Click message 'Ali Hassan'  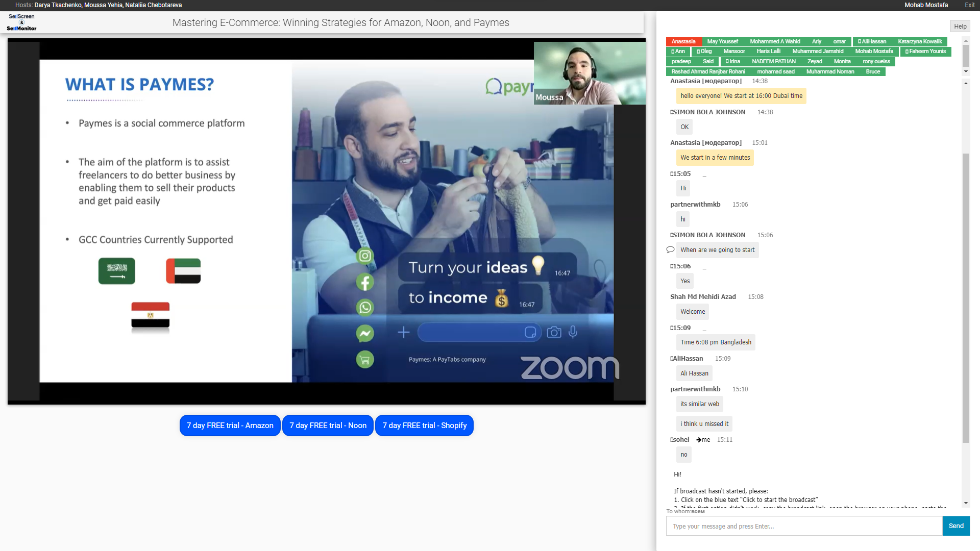pyautogui.click(x=694, y=373)
